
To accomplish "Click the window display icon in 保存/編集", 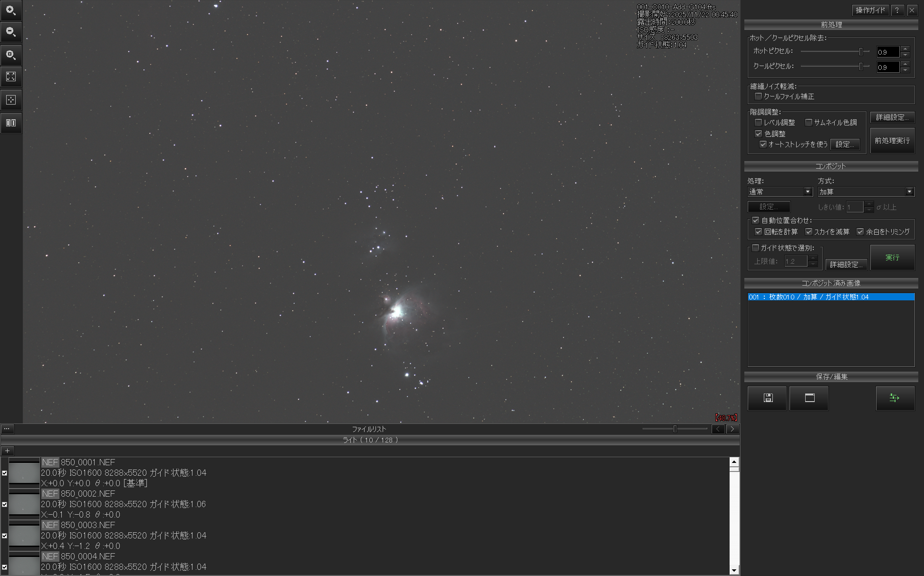I will tap(809, 398).
